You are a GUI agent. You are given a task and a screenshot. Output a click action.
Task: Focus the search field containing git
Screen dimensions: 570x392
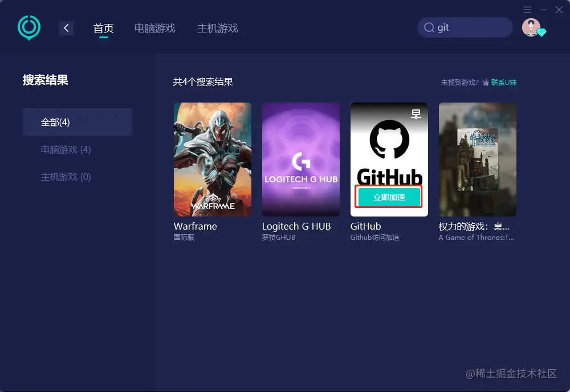(x=465, y=27)
